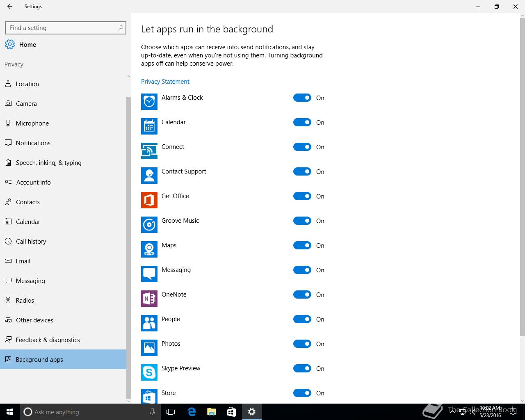This screenshot has height=420, width=525.
Task: Click the Skype Preview app icon
Action: 149,372
